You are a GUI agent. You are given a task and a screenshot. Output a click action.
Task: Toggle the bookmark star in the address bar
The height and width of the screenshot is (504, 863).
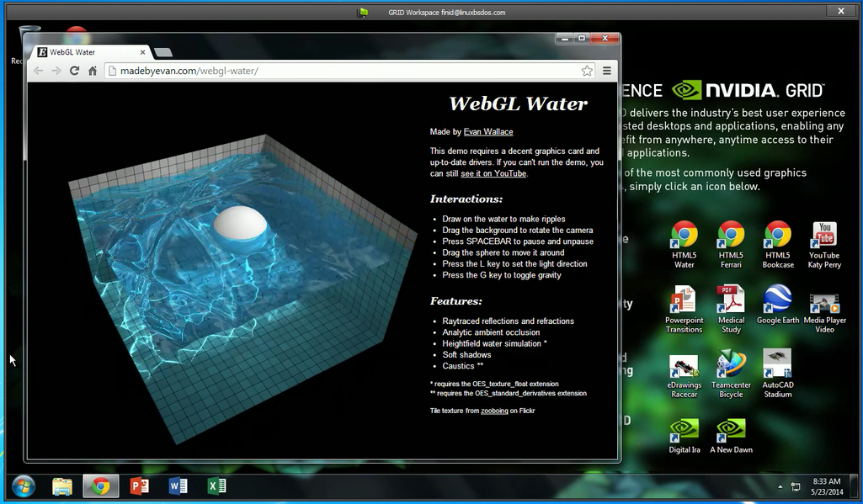pos(587,71)
